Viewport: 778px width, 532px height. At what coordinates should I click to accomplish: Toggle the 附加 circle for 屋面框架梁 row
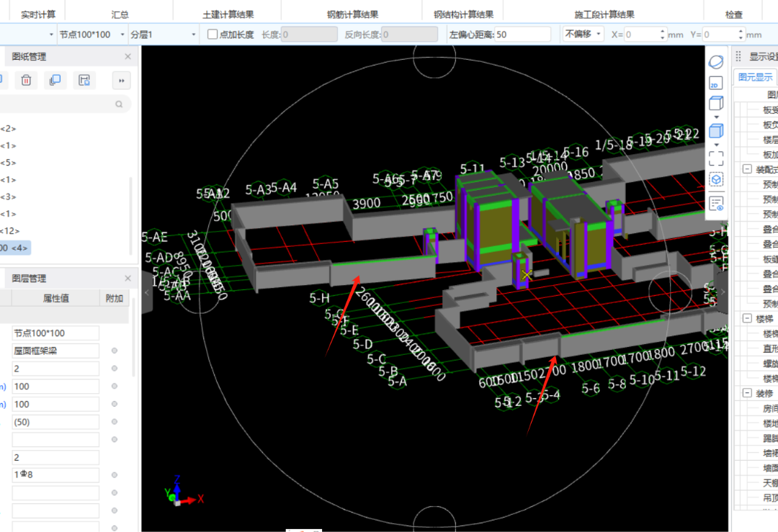(x=115, y=351)
